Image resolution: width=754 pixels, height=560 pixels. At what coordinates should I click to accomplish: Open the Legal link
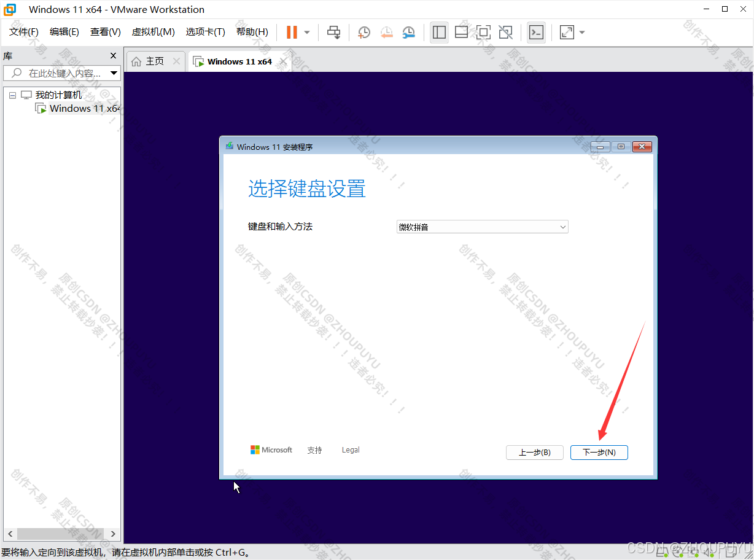click(x=351, y=450)
